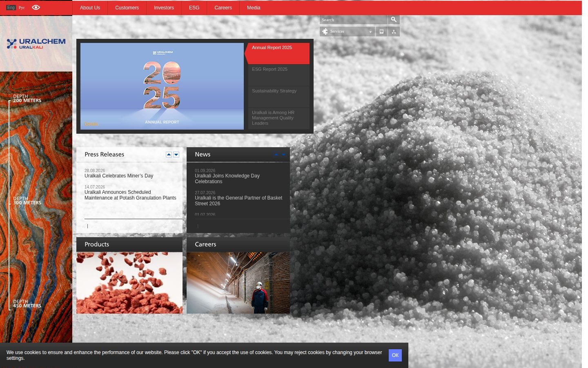Click the date 01.09.2026 in News
The width and height of the screenshot is (588, 368).
tap(205, 171)
